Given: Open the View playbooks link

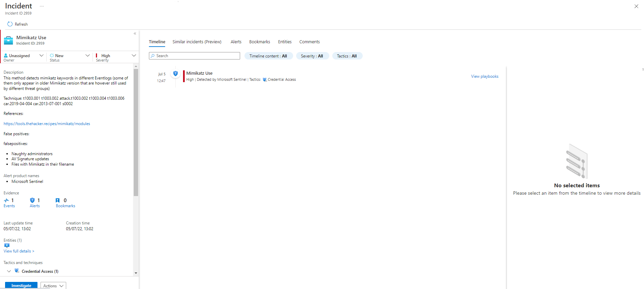Looking at the screenshot, I should [x=485, y=76].
